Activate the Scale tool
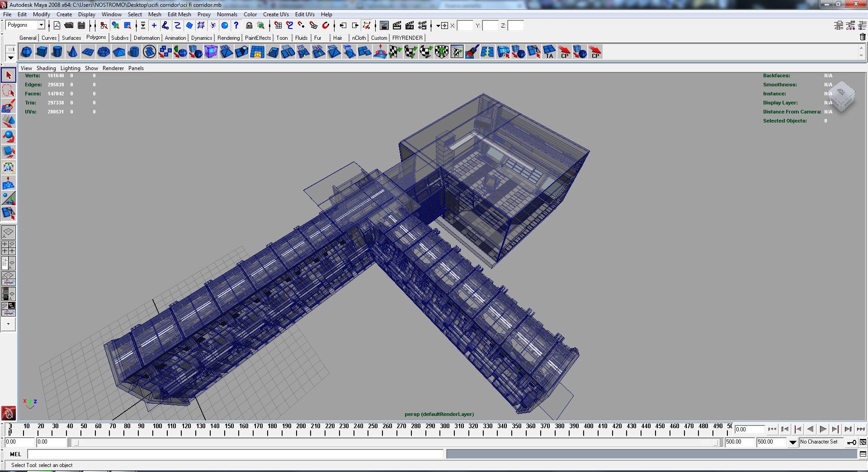The width and height of the screenshot is (868, 472). click(x=9, y=152)
